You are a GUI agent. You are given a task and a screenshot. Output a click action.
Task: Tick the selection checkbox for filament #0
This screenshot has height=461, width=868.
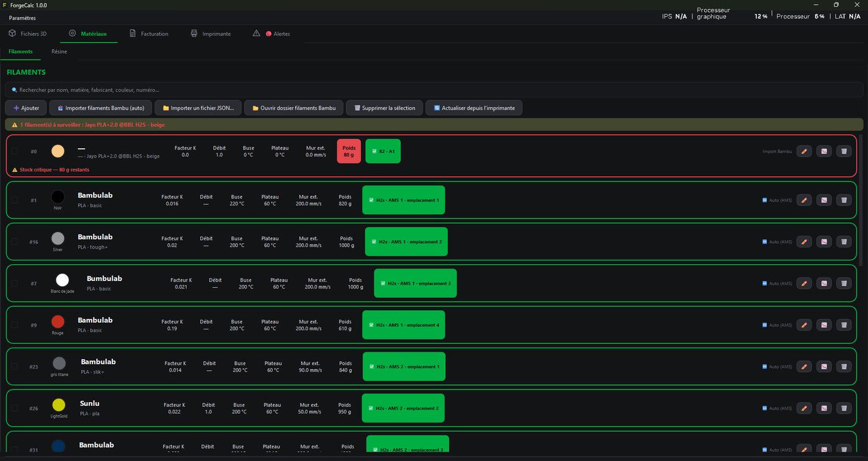[x=14, y=151]
